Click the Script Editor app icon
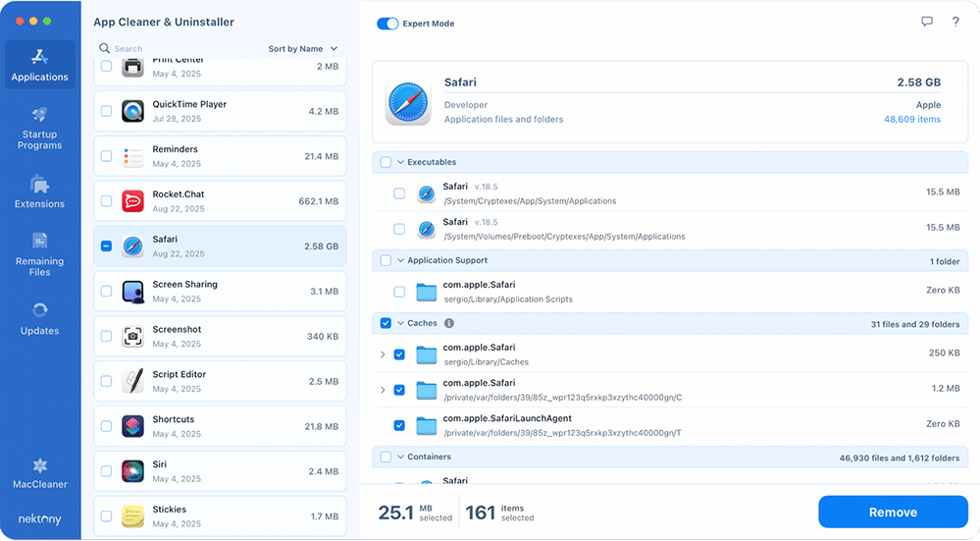The height and width of the screenshot is (541, 980). click(132, 382)
